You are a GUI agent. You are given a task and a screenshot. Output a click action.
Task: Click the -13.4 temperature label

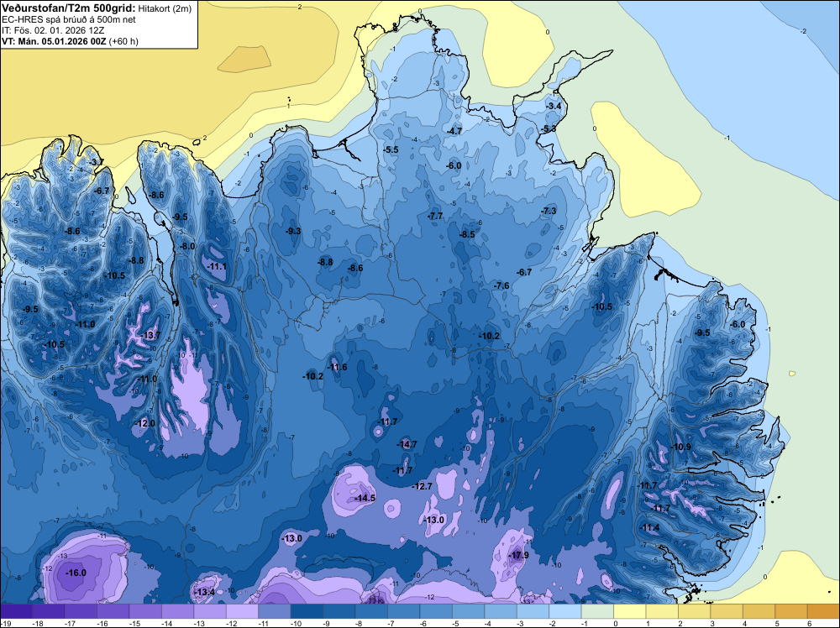click(x=204, y=592)
